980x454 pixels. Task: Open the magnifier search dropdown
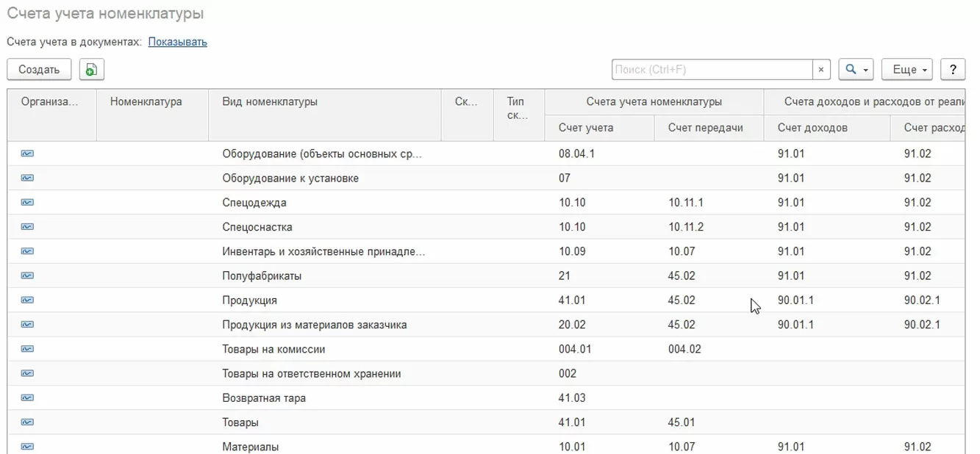coord(856,70)
